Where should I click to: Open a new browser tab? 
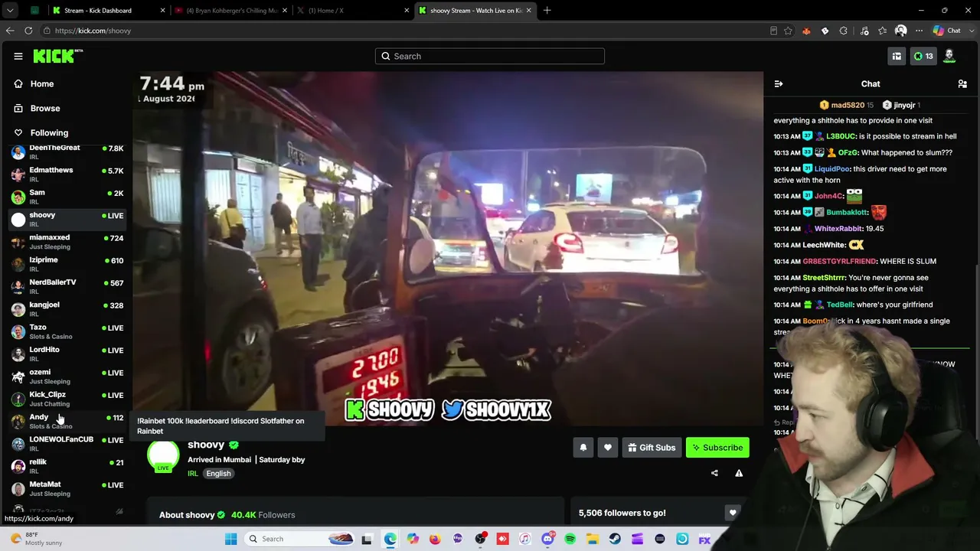pyautogui.click(x=547, y=11)
